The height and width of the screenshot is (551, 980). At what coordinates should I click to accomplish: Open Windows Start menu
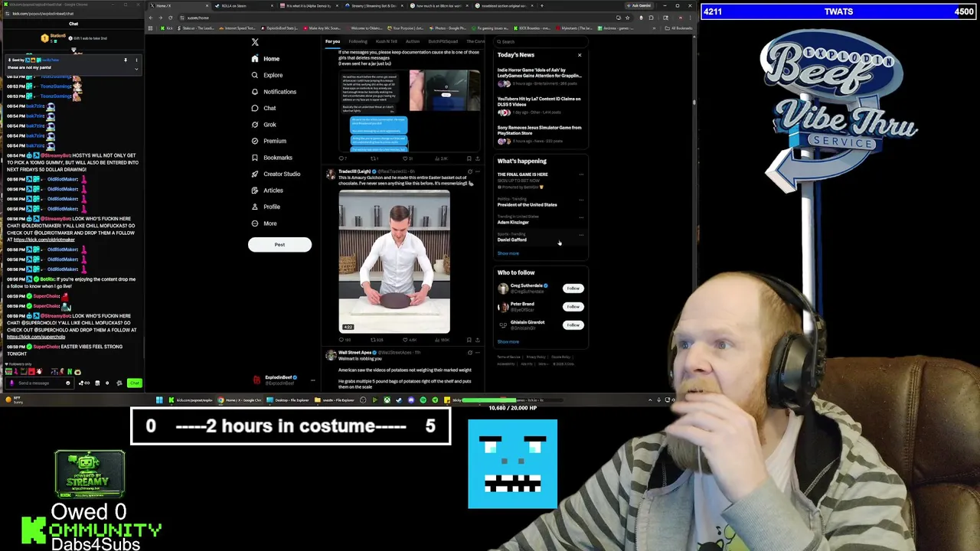click(x=159, y=399)
